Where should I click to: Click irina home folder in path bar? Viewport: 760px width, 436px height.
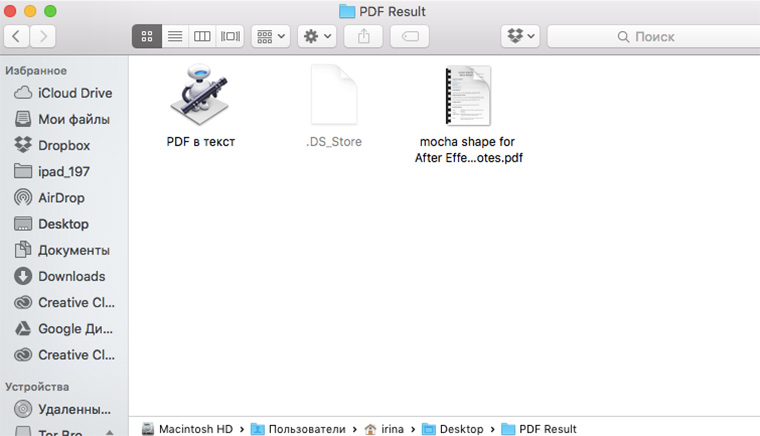point(384,429)
